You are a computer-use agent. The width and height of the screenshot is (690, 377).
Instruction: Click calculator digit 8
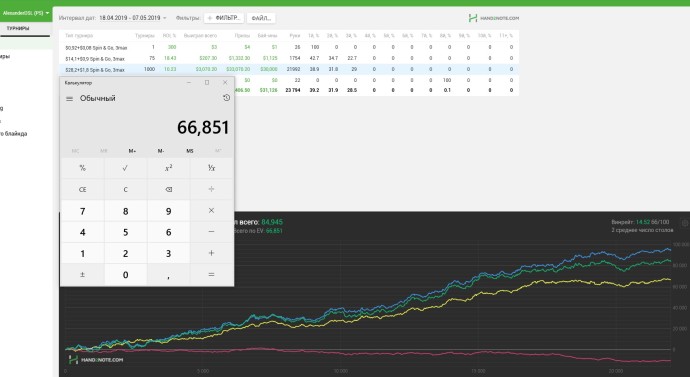click(125, 211)
